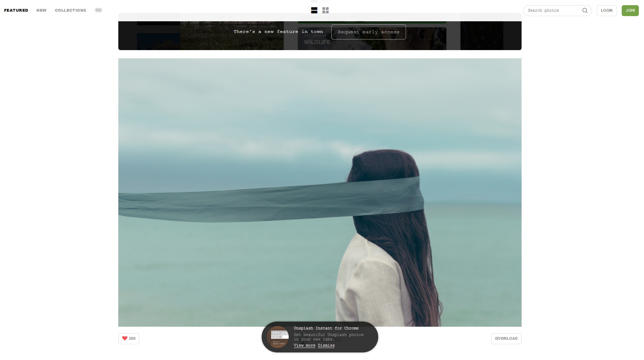Switch to the grid view icon
The height and width of the screenshot is (360, 644).
325,10
